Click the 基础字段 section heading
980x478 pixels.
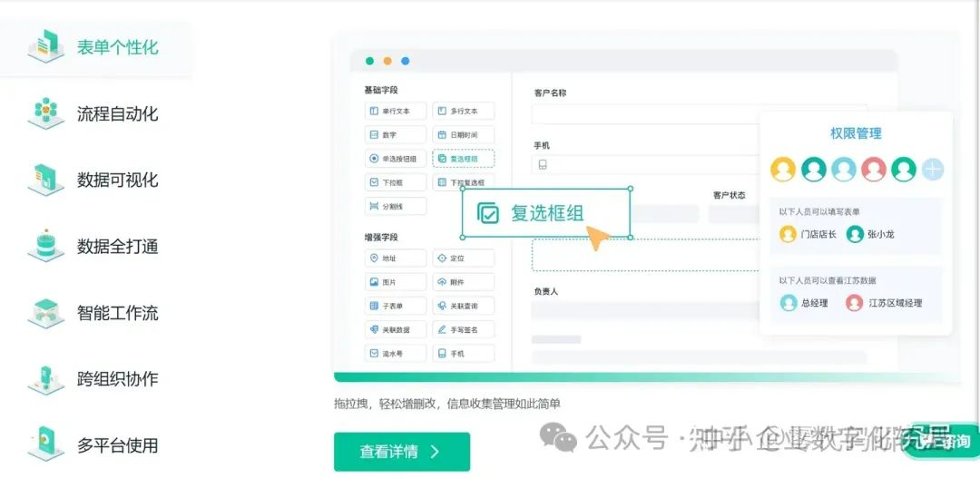point(381,91)
